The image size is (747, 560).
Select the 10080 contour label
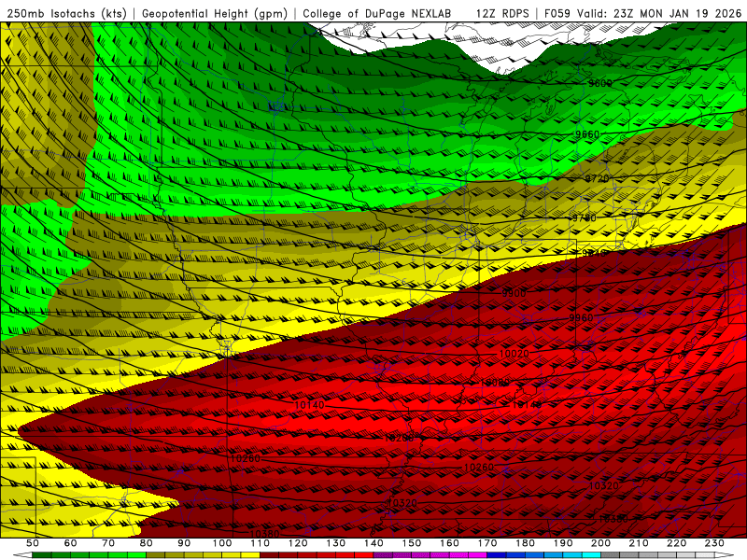(x=495, y=383)
